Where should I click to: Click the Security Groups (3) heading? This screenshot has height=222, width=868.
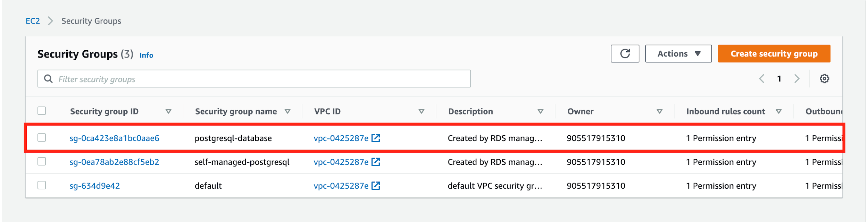[85, 54]
